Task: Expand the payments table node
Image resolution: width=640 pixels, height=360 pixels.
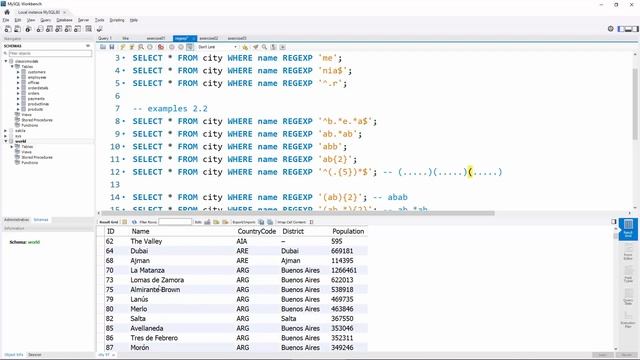Action: [18, 98]
